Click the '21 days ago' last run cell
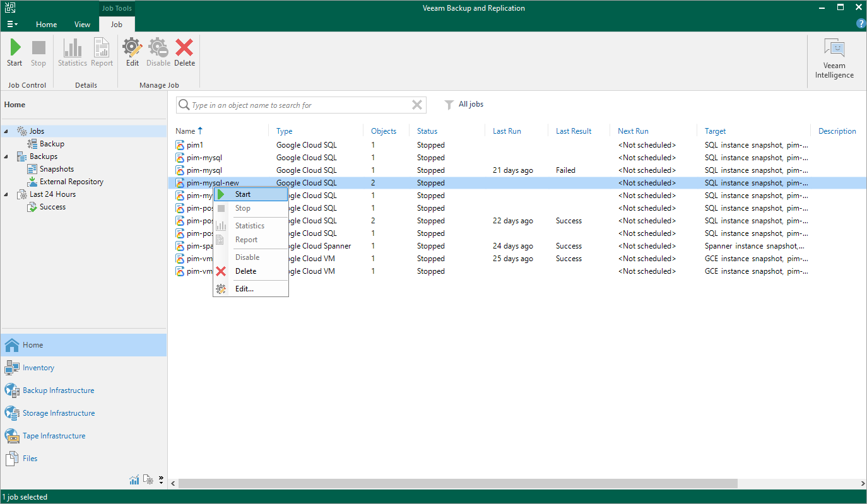The image size is (867, 504). point(513,170)
